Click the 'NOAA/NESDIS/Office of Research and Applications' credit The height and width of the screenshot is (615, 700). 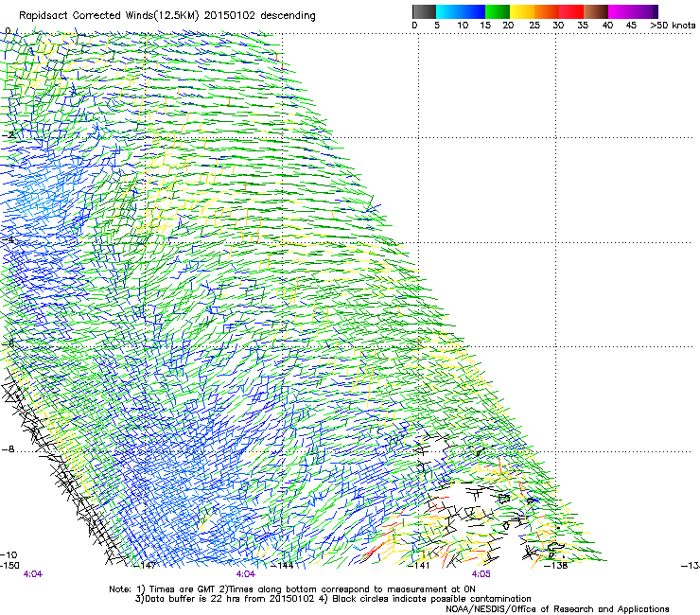click(x=557, y=609)
